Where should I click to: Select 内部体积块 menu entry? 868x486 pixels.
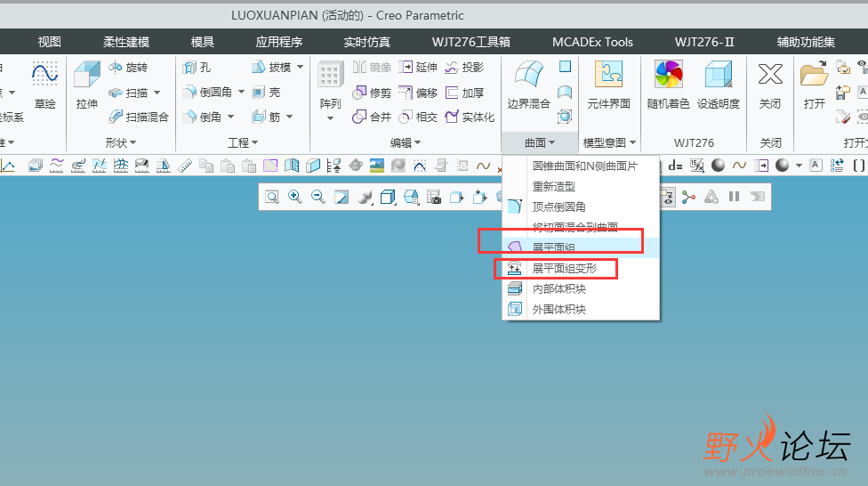coord(582,288)
